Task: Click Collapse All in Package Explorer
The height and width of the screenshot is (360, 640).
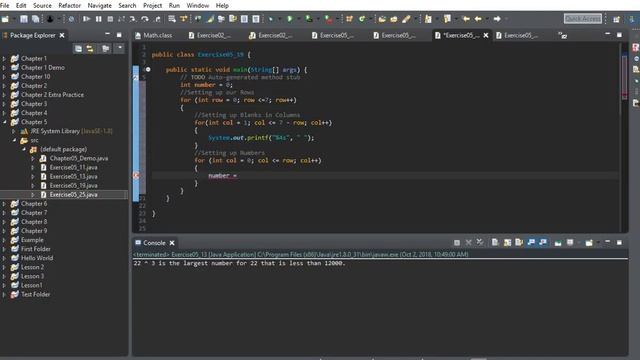Action: click(x=78, y=49)
